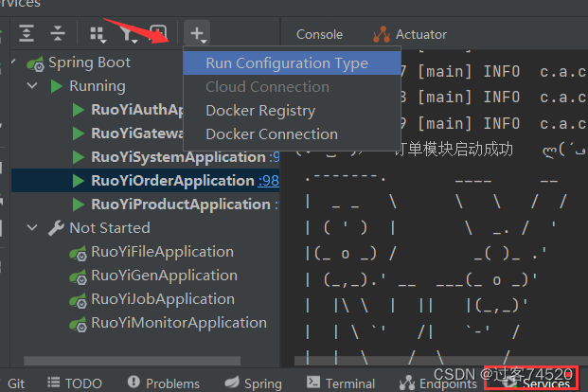Open the Spring tool window
This screenshot has width=588, height=392.
pos(253,383)
